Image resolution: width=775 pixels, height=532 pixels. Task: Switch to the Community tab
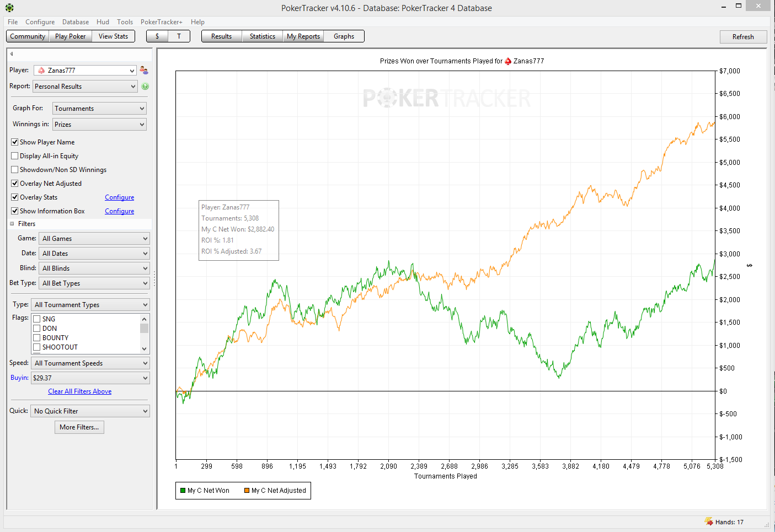(28, 36)
